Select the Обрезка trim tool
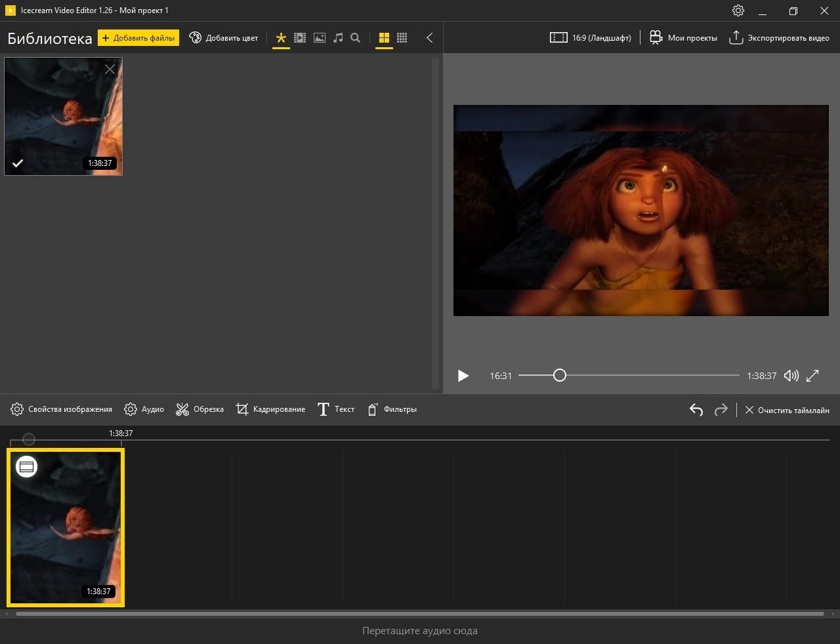The height and width of the screenshot is (644, 840). pos(199,409)
